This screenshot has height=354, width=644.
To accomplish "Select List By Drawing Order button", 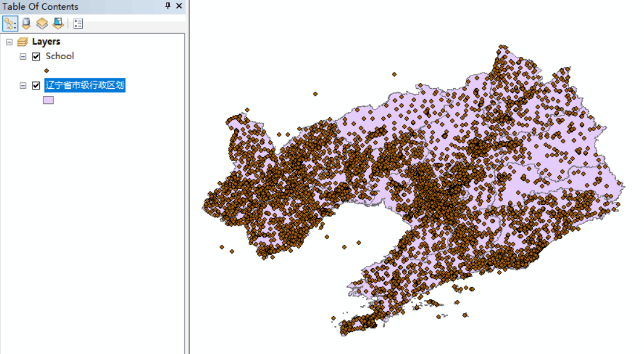I will 10,23.
